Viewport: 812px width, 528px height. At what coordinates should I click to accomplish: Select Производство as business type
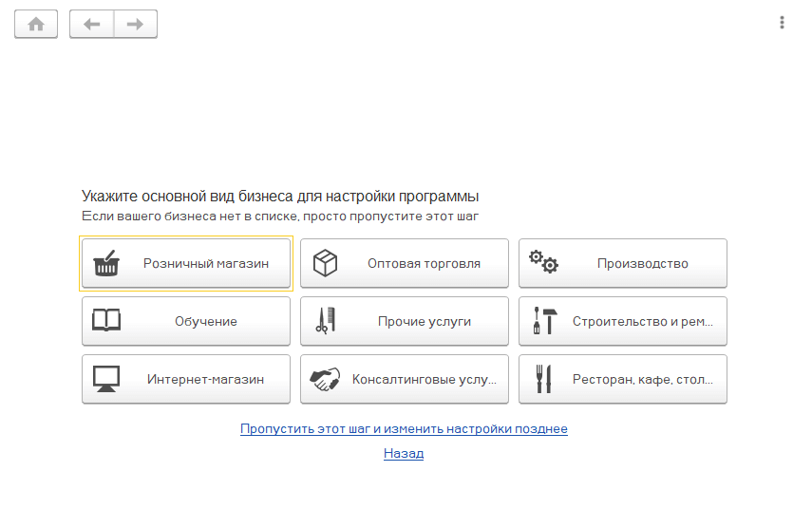click(623, 263)
